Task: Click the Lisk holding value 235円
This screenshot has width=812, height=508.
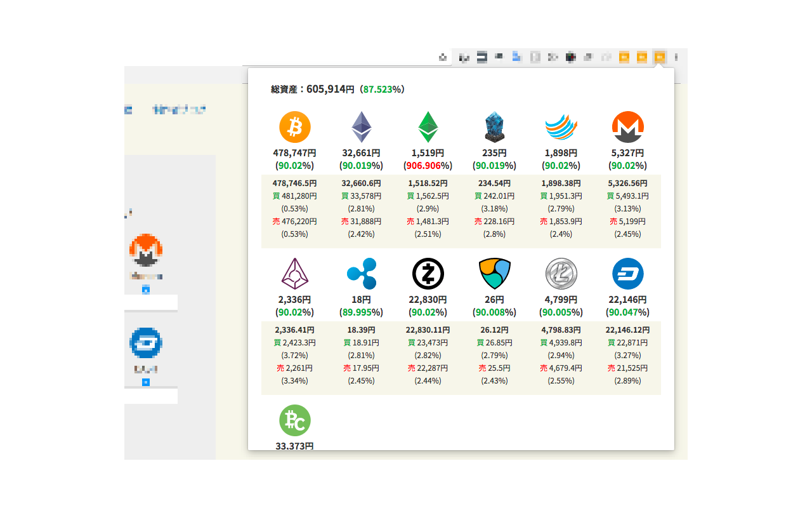Action: point(494,153)
